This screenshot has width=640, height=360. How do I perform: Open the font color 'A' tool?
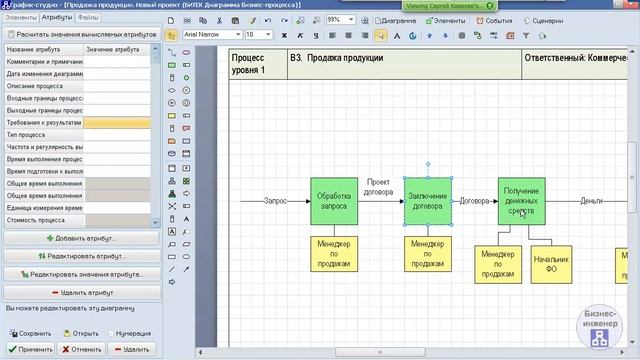[397, 36]
